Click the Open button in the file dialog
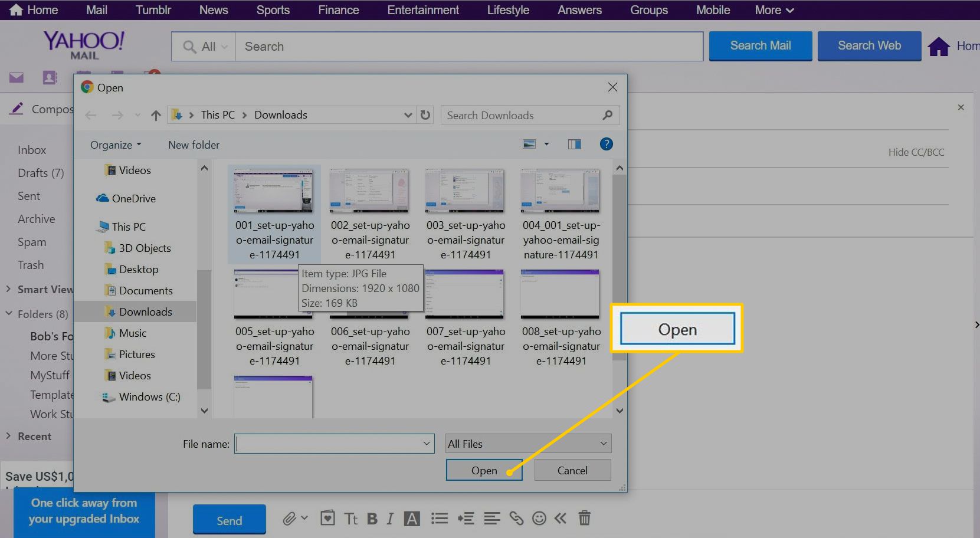Image resolution: width=980 pixels, height=538 pixels. (484, 470)
